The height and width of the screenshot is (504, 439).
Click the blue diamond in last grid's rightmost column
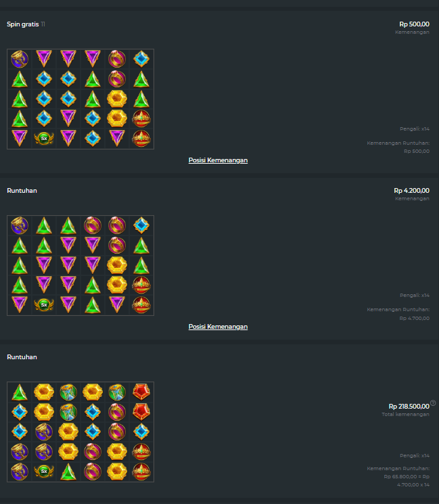pyautogui.click(x=141, y=432)
